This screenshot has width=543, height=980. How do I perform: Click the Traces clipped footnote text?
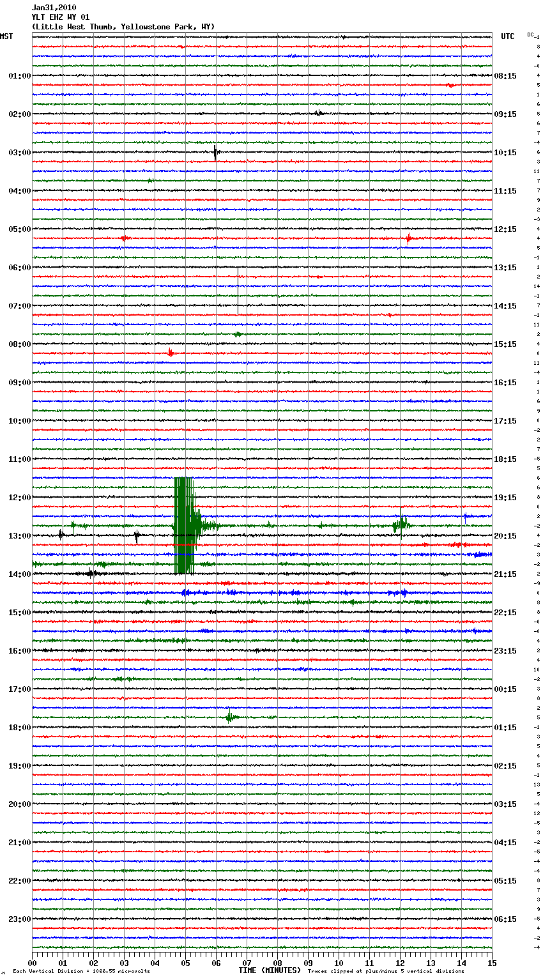tap(386, 972)
